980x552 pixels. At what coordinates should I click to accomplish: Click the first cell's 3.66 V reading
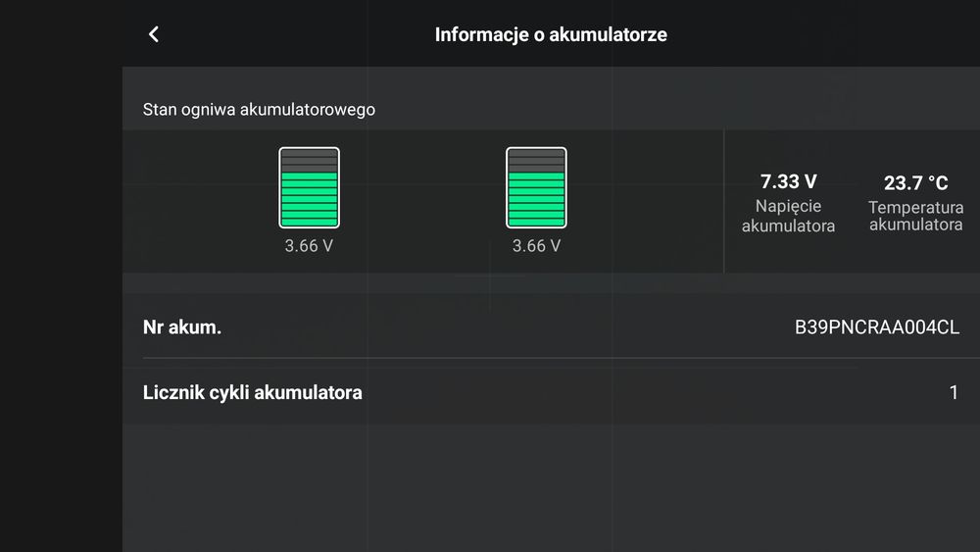click(x=309, y=246)
